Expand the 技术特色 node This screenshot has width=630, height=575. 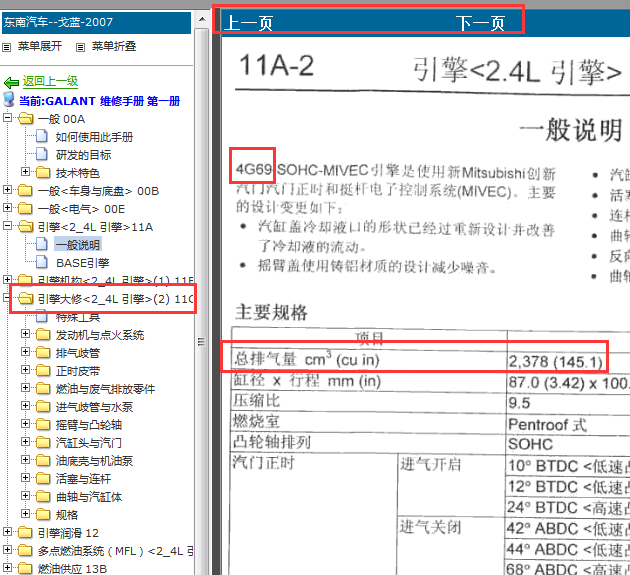tap(25, 172)
